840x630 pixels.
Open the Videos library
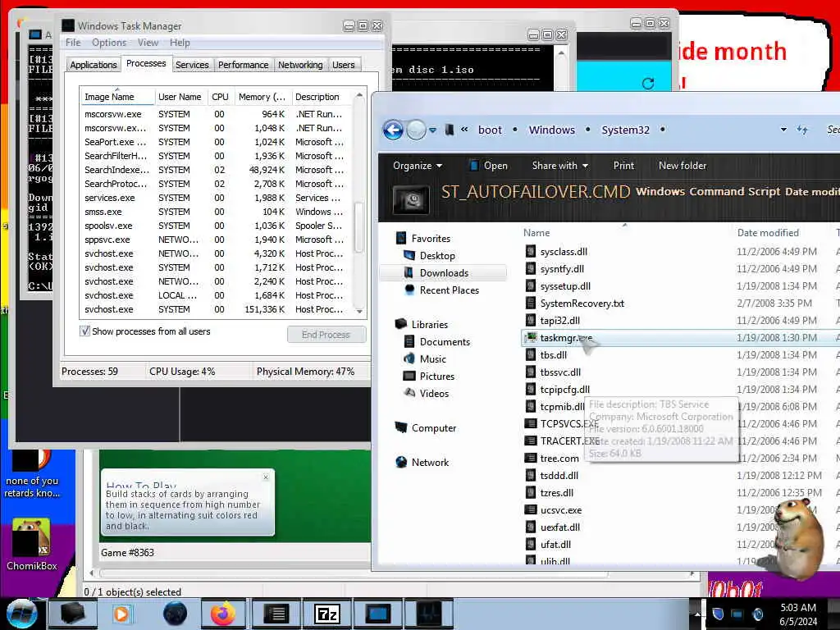point(434,393)
